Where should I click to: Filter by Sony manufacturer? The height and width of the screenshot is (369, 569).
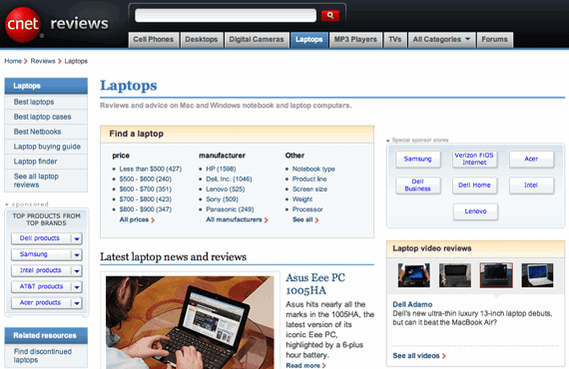tap(222, 200)
